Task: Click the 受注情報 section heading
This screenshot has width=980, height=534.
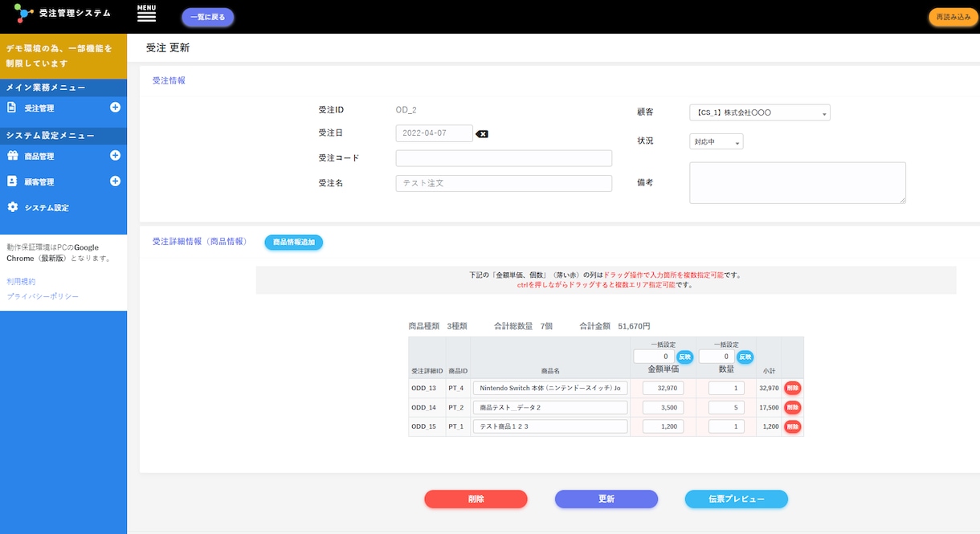Action: coord(169,80)
